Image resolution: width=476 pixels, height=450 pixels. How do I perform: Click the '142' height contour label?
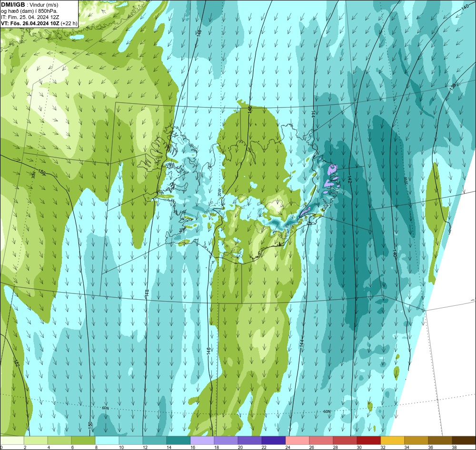click(x=350, y=179)
